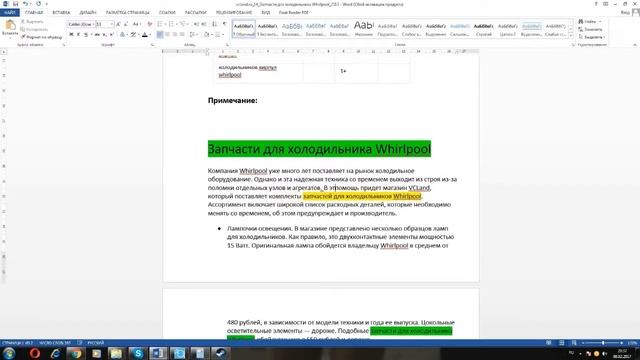Select Align Left paragraph alignment

click(x=160, y=35)
